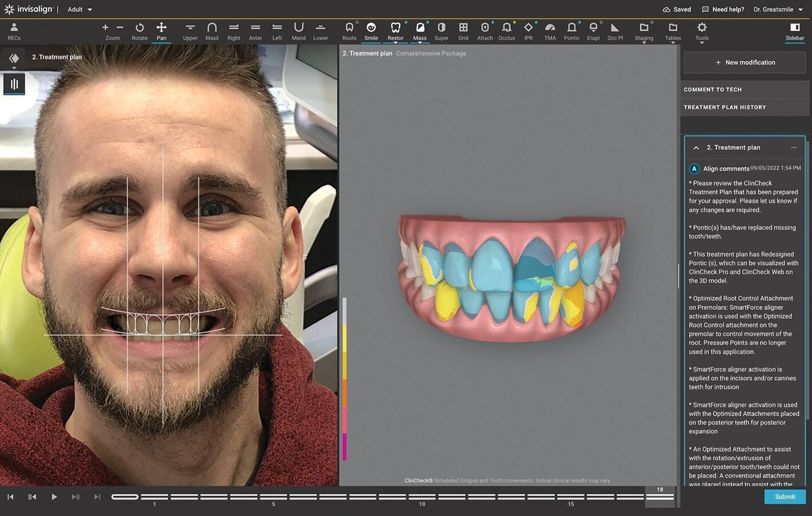The image size is (812, 516).
Task: Select the Rotate tool
Action: coord(139,30)
